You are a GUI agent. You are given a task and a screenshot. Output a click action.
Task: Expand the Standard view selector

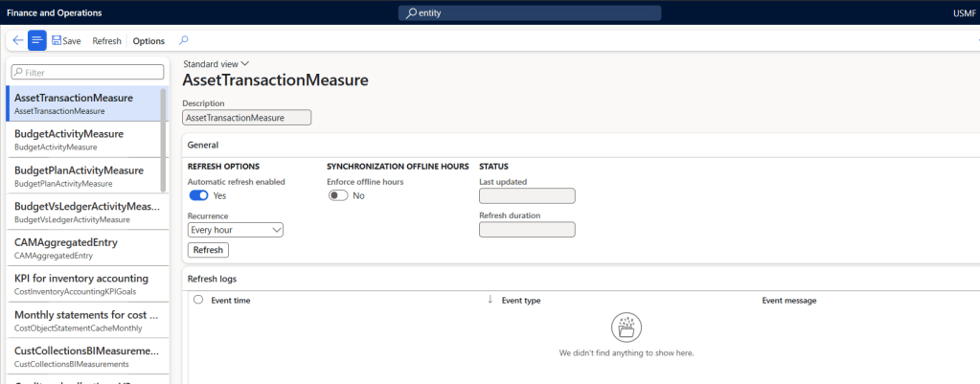tap(216, 64)
